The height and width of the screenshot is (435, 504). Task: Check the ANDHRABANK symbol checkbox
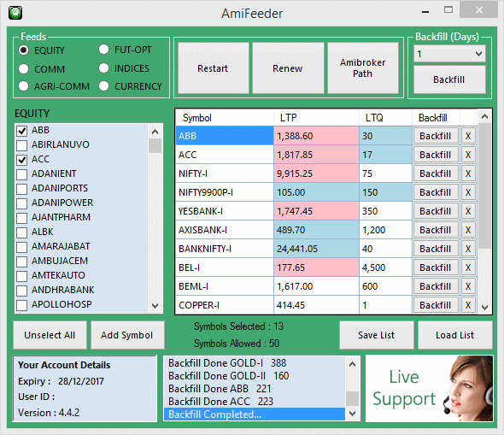pyautogui.click(x=22, y=291)
